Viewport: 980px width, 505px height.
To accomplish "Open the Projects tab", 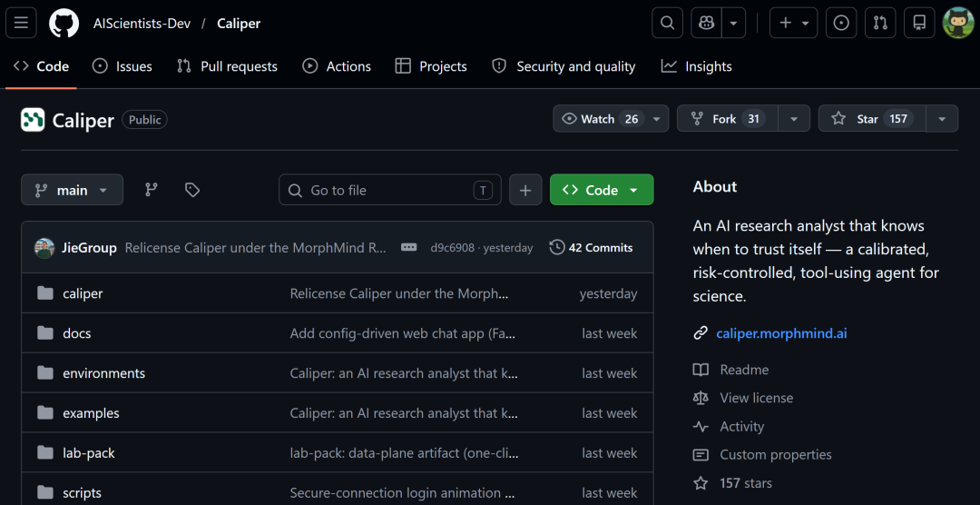I will [x=431, y=66].
